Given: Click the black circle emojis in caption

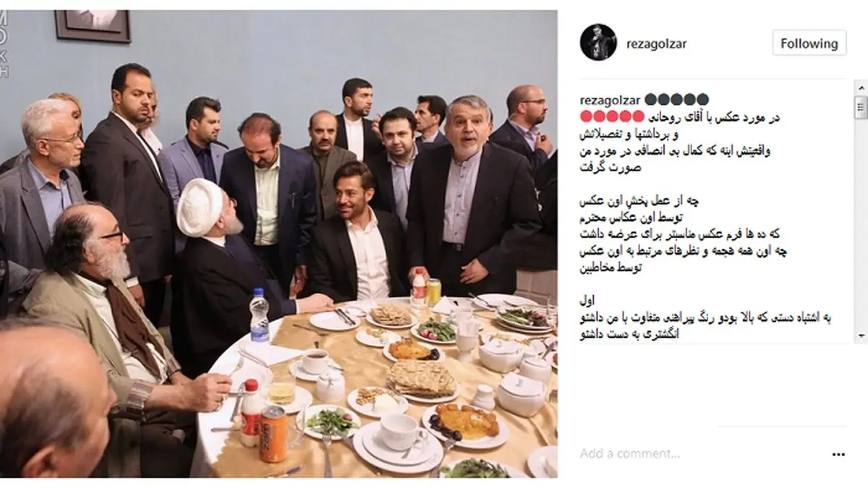Looking at the screenshot, I should click(x=676, y=100).
